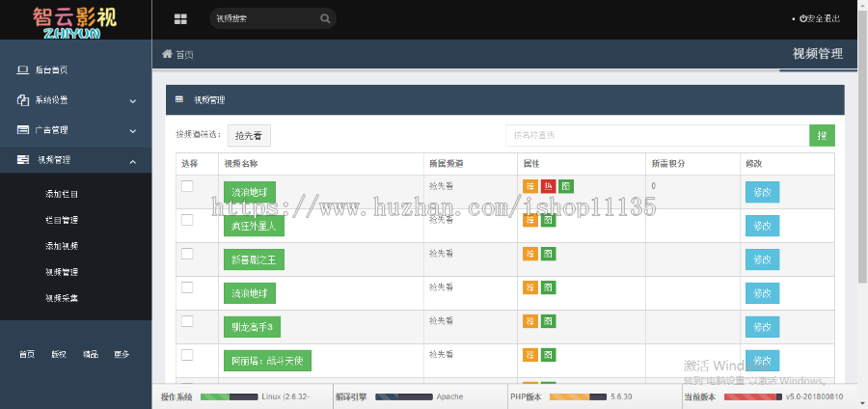
Task: Click the 荐 tag in 阿丽塔：战斗天使 row
Action: click(530, 355)
